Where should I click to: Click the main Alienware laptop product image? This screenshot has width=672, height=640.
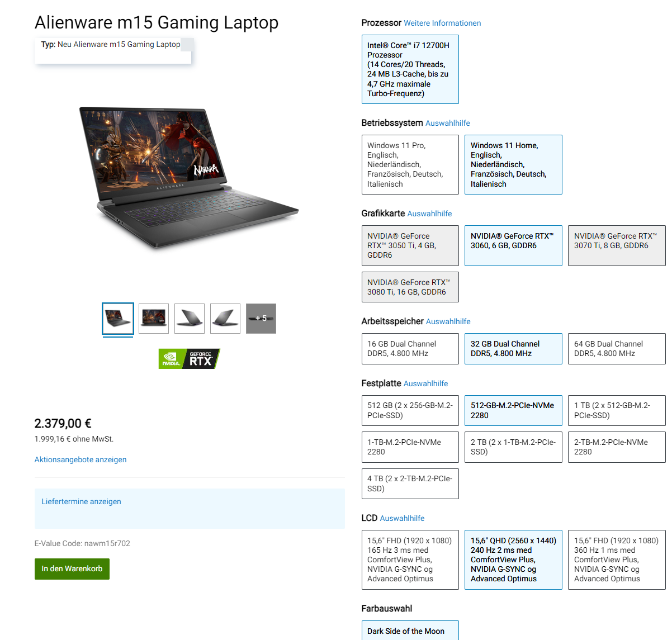click(189, 178)
